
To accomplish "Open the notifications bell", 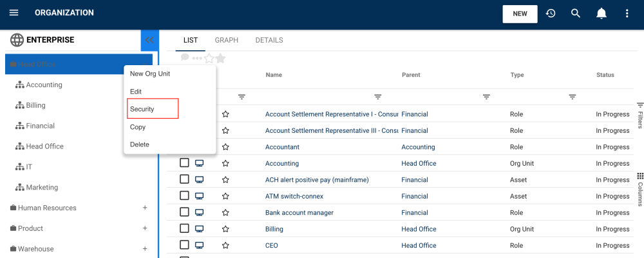I will [601, 14].
